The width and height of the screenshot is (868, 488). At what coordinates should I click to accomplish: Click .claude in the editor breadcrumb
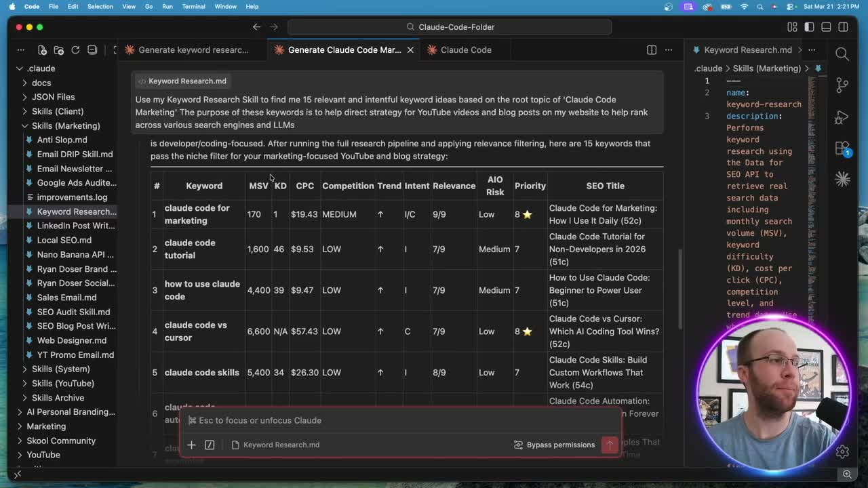coord(708,68)
